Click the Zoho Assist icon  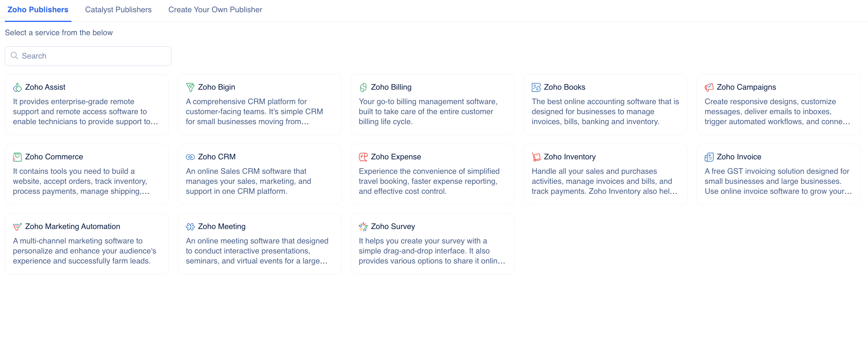[17, 87]
